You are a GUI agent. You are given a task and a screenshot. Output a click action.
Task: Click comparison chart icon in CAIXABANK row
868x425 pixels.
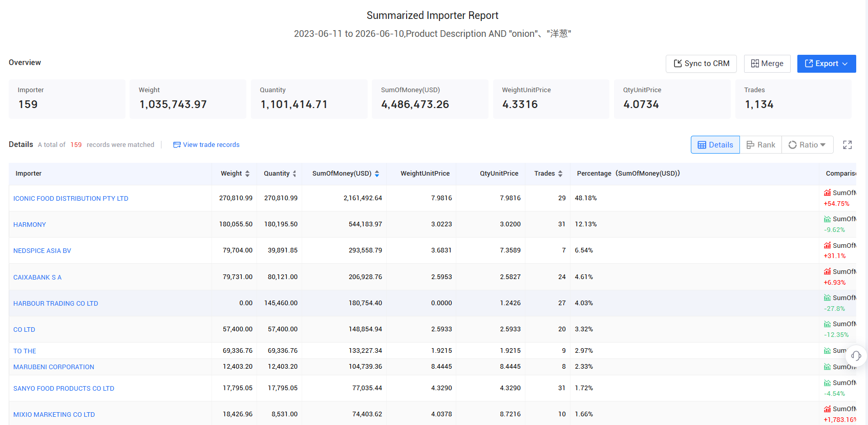827,271
